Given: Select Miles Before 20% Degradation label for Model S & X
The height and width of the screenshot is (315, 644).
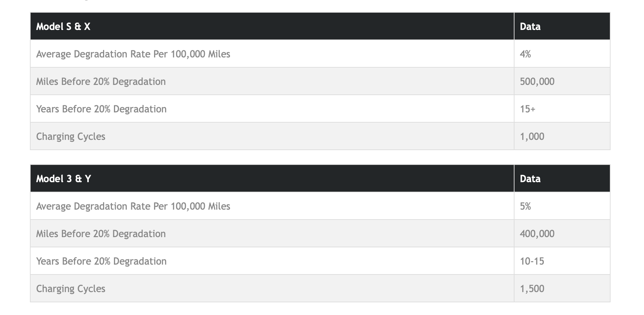Looking at the screenshot, I should tap(101, 82).
